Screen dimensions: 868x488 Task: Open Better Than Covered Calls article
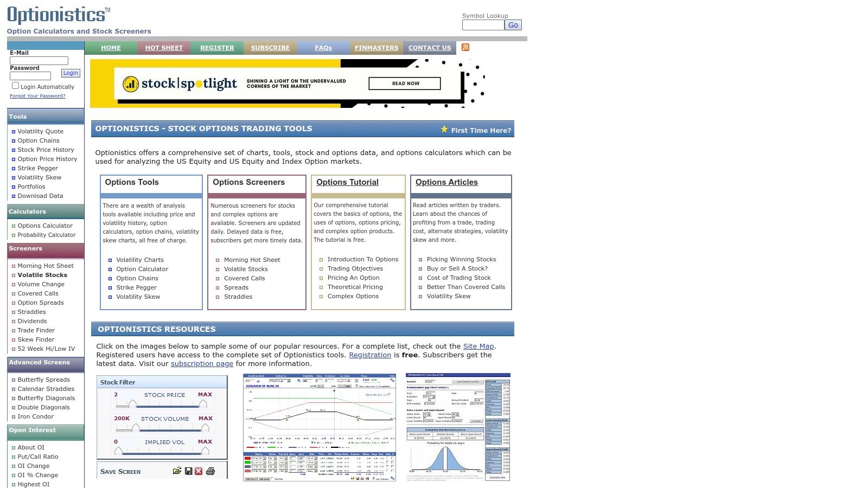click(x=466, y=287)
